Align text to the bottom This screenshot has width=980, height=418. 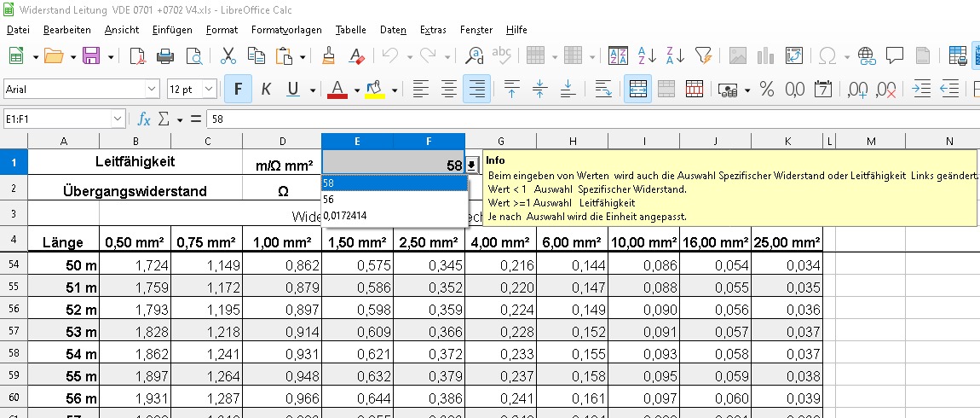tap(568, 89)
